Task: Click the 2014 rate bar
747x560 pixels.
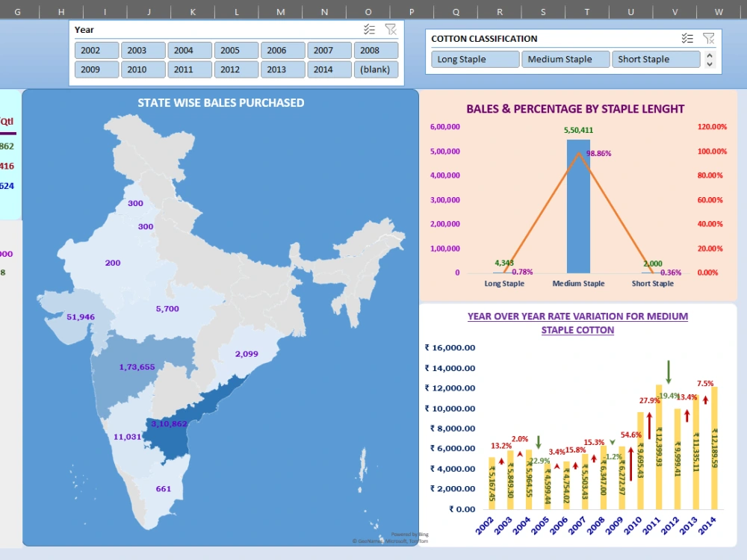Action: click(715, 448)
